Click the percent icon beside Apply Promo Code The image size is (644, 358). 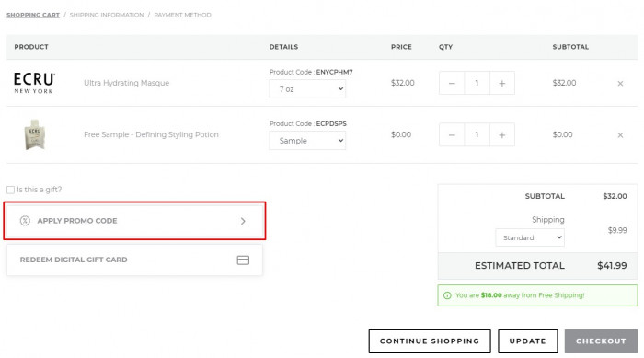pos(25,221)
